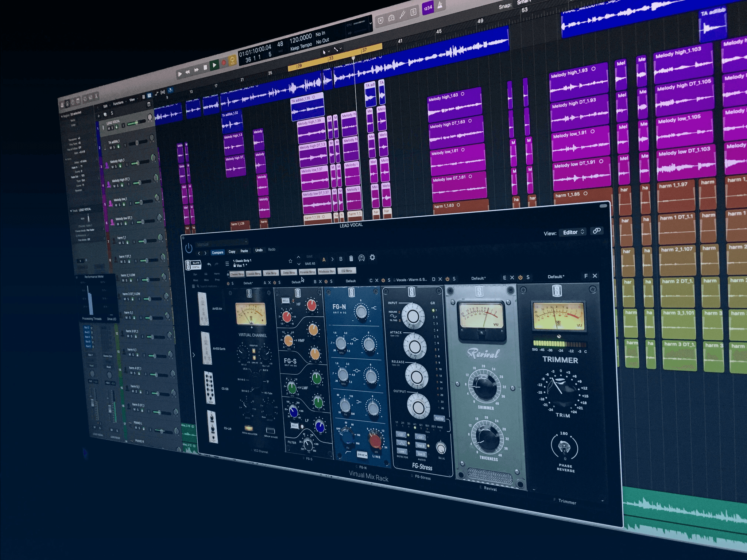This screenshot has width=747, height=560.
Task: Toggle the yellow cycle loop button
Action: [233, 60]
